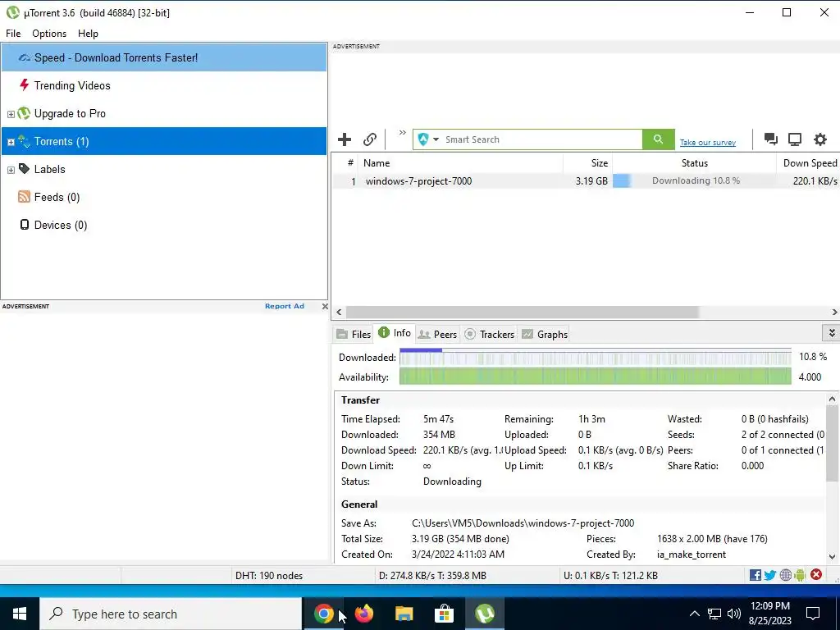Click the Availability green bar
Image resolution: width=840 pixels, height=630 pixels.
[x=596, y=377]
